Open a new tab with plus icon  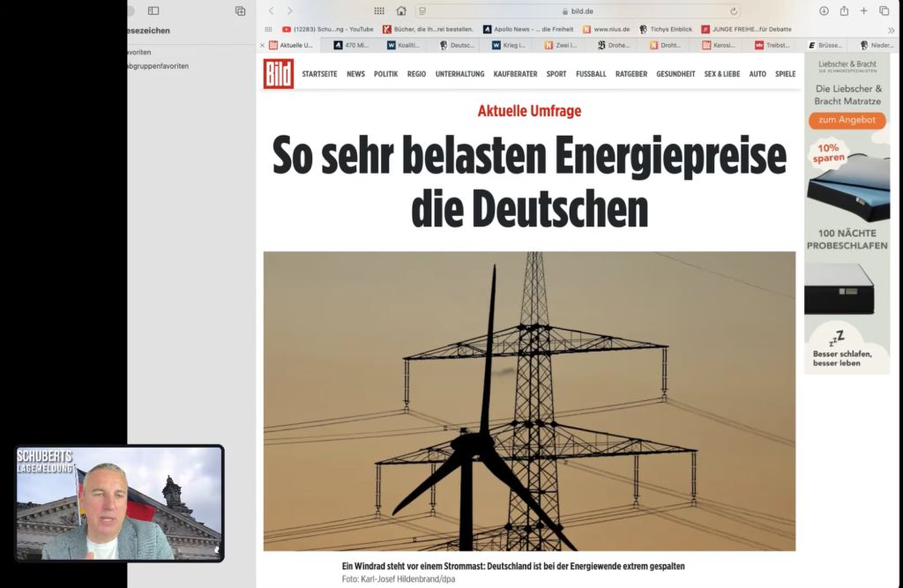(864, 11)
